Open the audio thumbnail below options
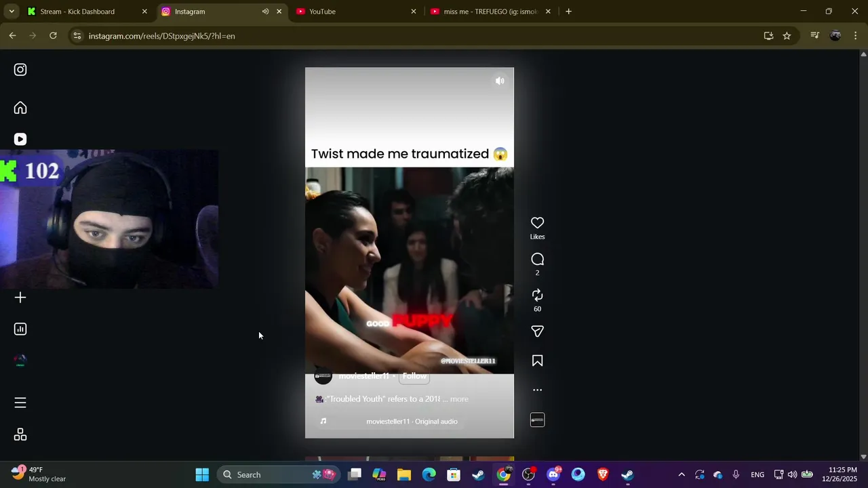Screen dimensions: 868x488 (x=537, y=420)
